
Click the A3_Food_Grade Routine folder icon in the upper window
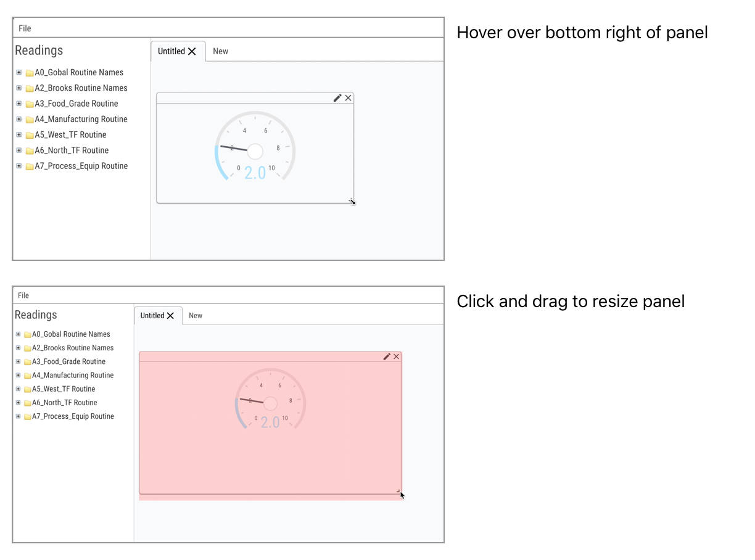pos(30,104)
